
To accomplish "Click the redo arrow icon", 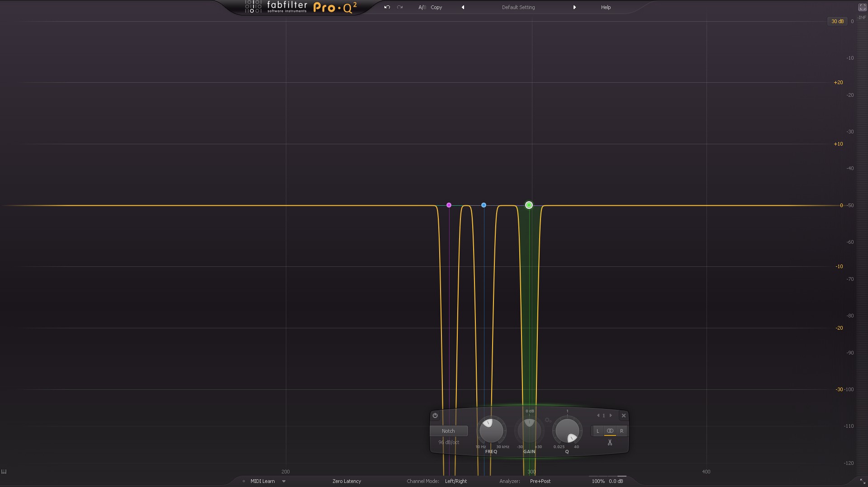I will click(x=400, y=7).
